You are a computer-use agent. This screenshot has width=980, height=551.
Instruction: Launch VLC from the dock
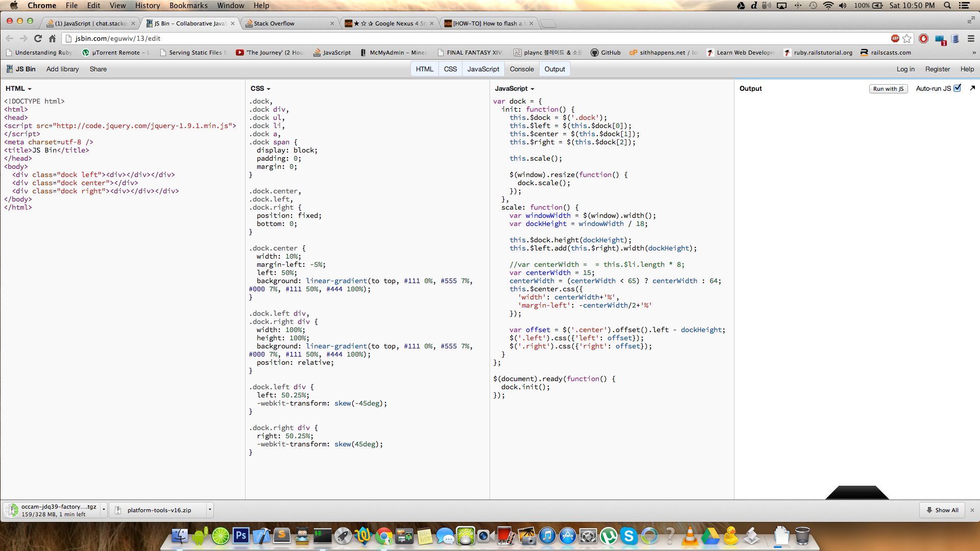(x=690, y=536)
